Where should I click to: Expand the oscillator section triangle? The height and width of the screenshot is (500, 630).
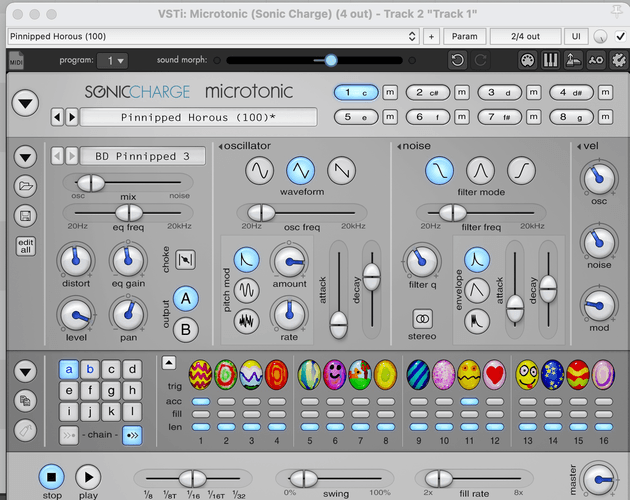[x=220, y=146]
